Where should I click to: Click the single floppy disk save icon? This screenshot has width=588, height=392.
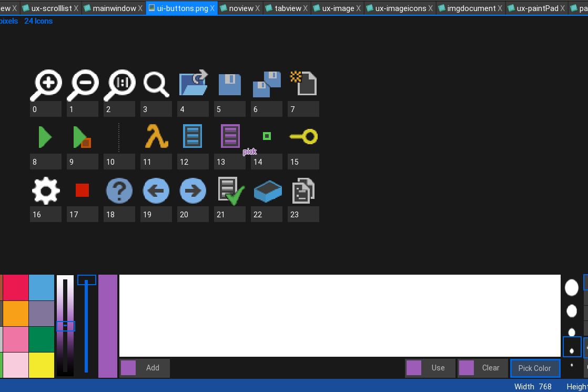pyautogui.click(x=230, y=84)
